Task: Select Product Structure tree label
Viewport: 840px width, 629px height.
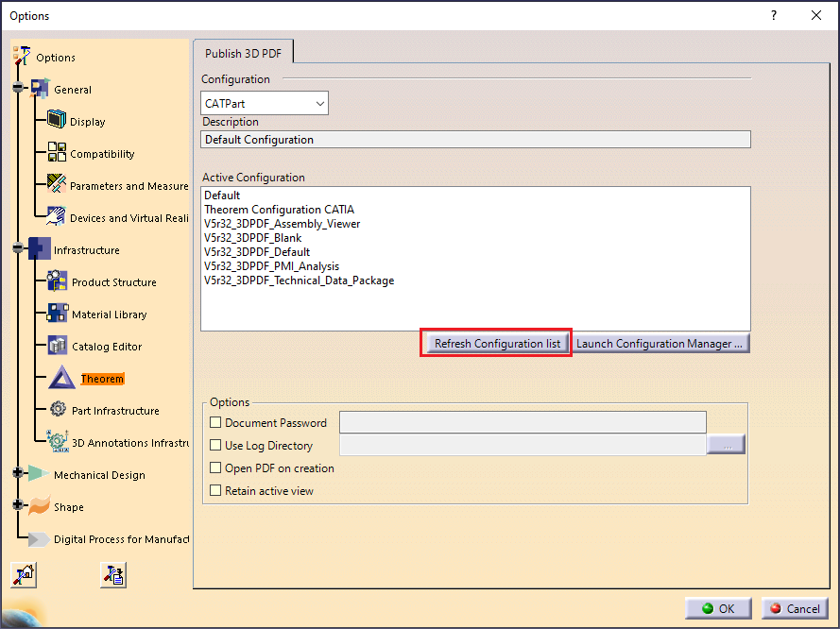Action: point(114,282)
